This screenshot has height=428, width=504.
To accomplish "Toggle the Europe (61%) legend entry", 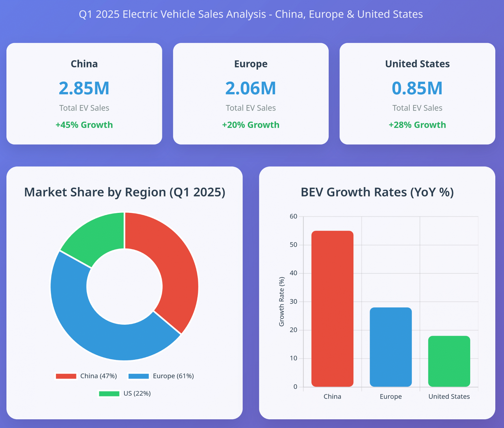I will [x=161, y=376].
